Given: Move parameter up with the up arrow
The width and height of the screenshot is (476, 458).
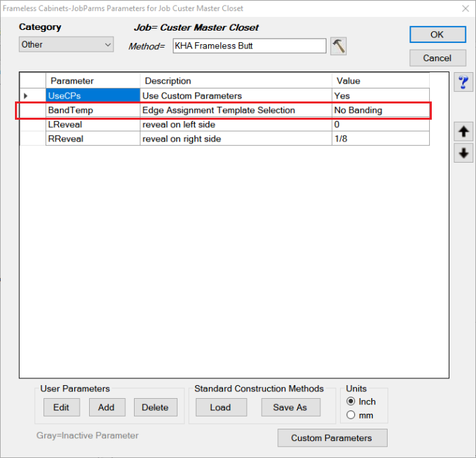Looking at the screenshot, I should coord(464,132).
